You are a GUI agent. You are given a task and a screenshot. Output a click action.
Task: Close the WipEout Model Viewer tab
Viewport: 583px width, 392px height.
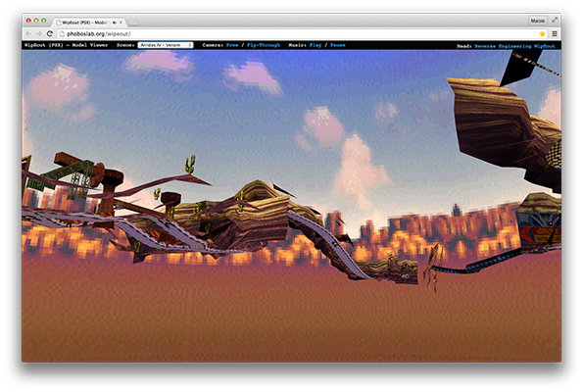pyautogui.click(x=121, y=23)
